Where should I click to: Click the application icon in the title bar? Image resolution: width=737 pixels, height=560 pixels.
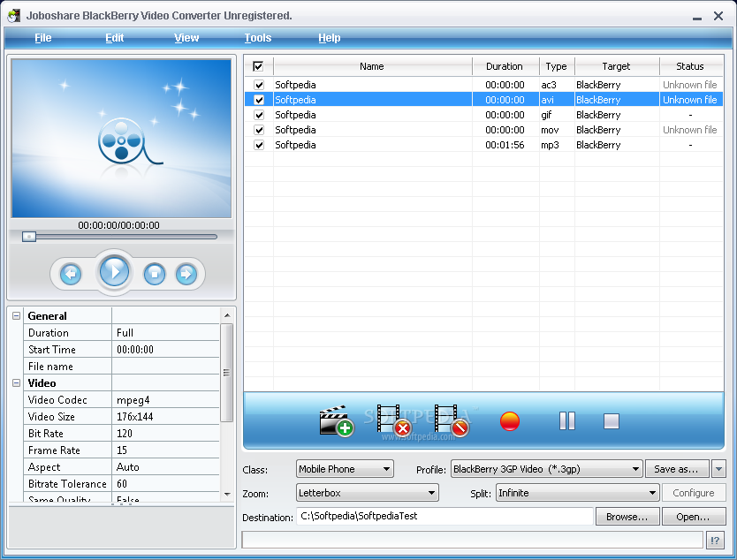click(13, 16)
